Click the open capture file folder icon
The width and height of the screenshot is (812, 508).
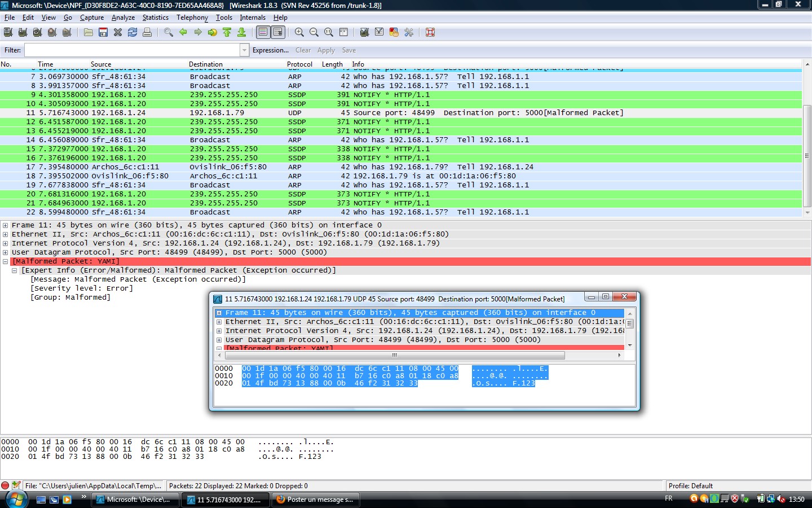tap(89, 32)
